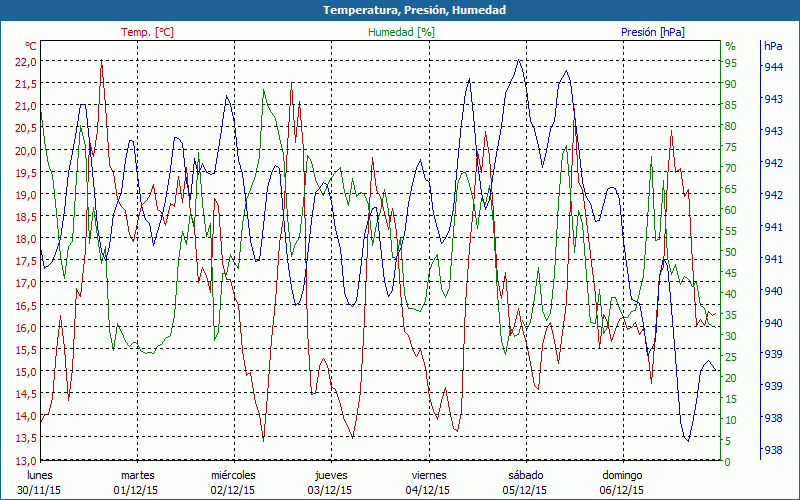Pick the sábado 05/12/15 date label
800x500 pixels.
pos(525,482)
